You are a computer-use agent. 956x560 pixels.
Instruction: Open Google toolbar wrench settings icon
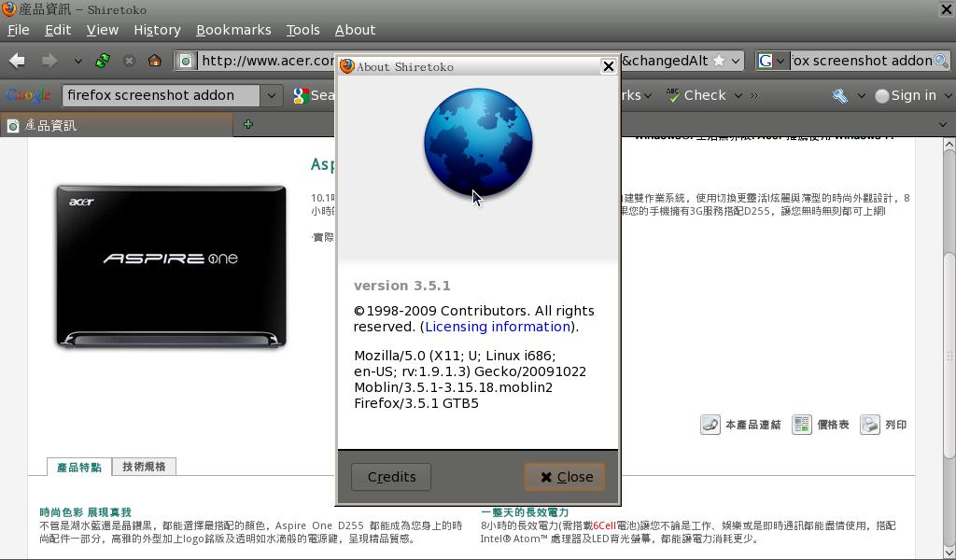[x=839, y=96]
